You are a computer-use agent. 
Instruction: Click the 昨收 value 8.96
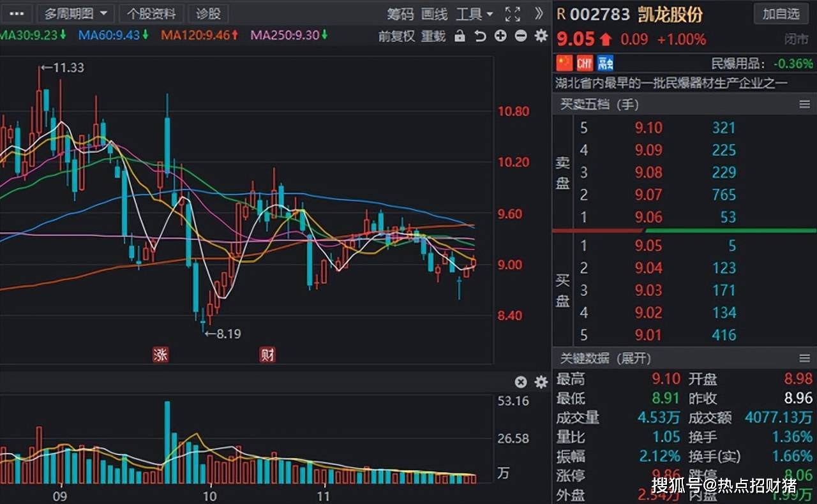tap(798, 398)
